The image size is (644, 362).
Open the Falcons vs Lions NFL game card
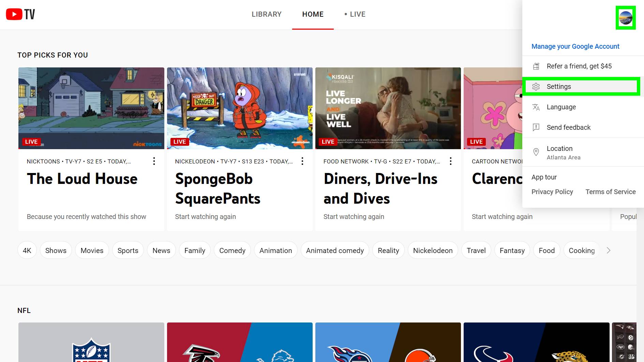coord(240,342)
